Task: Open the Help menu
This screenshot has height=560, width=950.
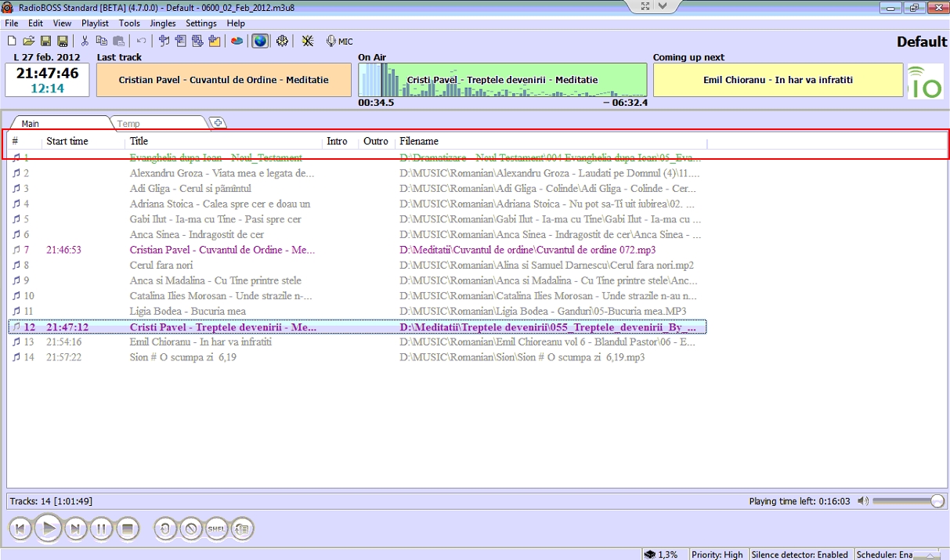Action: [x=236, y=23]
